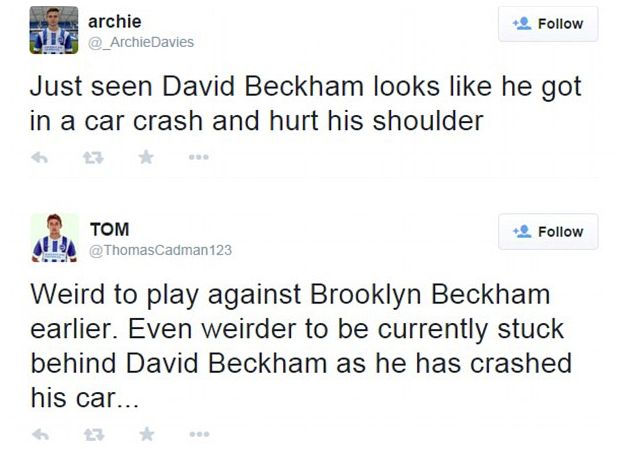Follow TOM
The image size is (635, 449).
click(548, 231)
